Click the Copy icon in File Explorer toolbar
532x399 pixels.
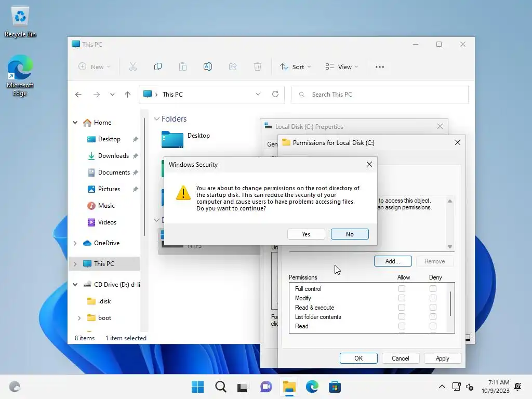[158, 67]
